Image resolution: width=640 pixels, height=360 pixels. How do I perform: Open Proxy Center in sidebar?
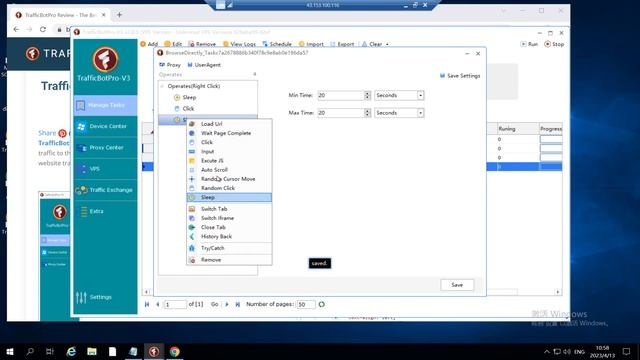tap(105, 147)
